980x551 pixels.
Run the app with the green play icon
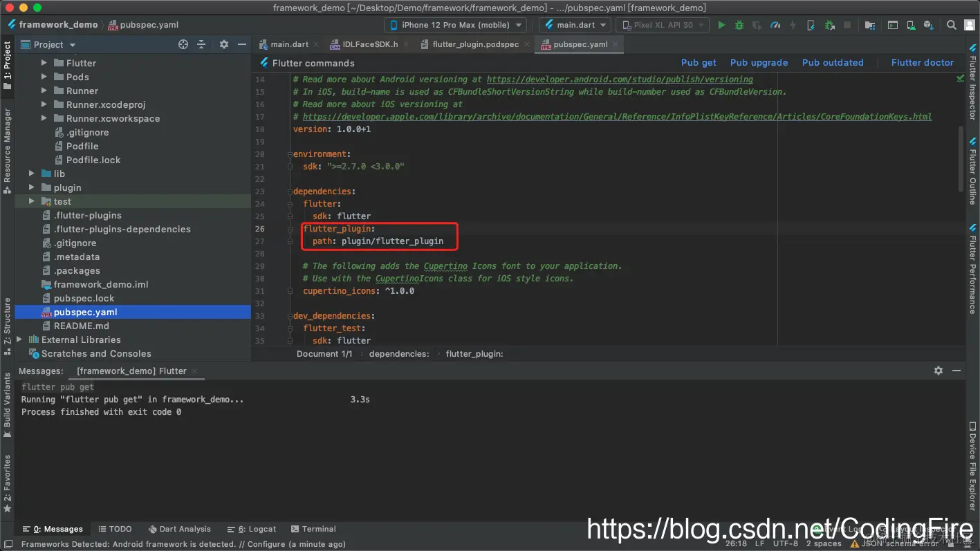coord(721,25)
